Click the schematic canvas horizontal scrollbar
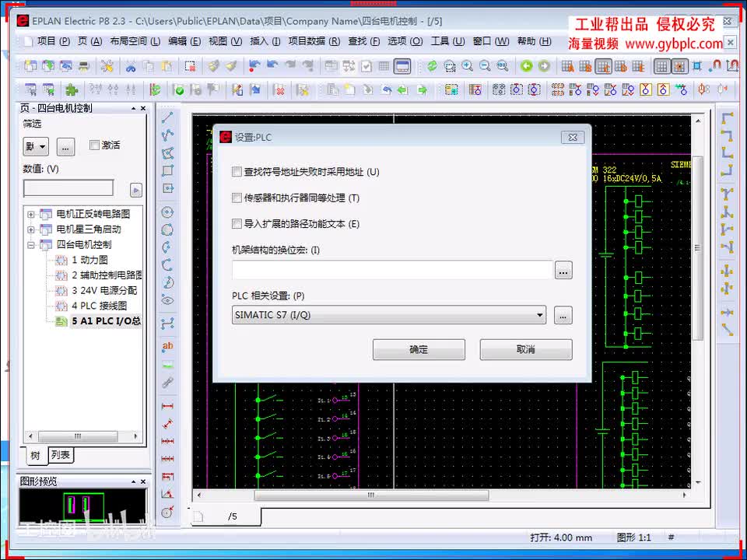The width and height of the screenshot is (747, 560). pyautogui.click(x=371, y=495)
